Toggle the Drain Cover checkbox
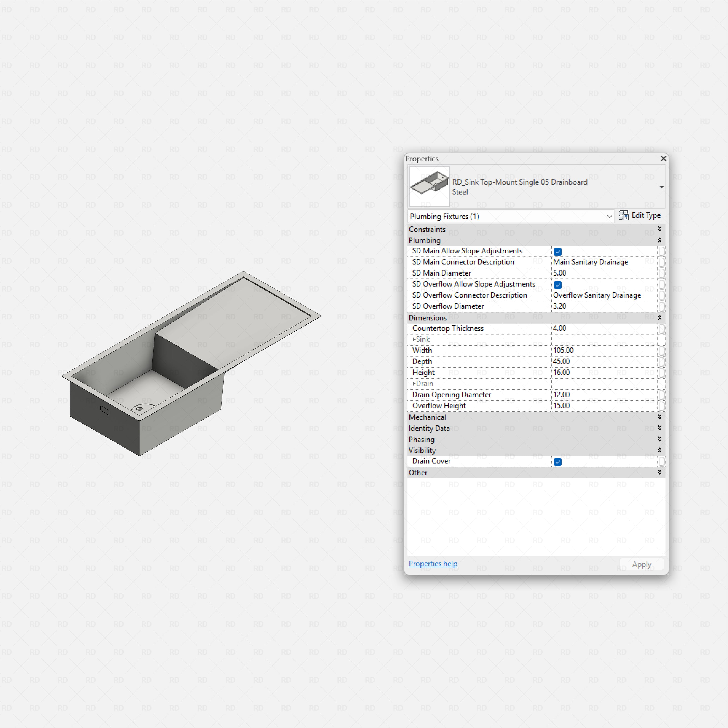This screenshot has width=728, height=728. point(558,462)
